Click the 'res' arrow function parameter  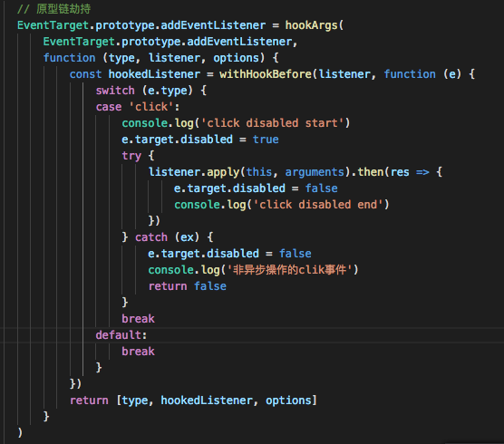(x=400, y=172)
